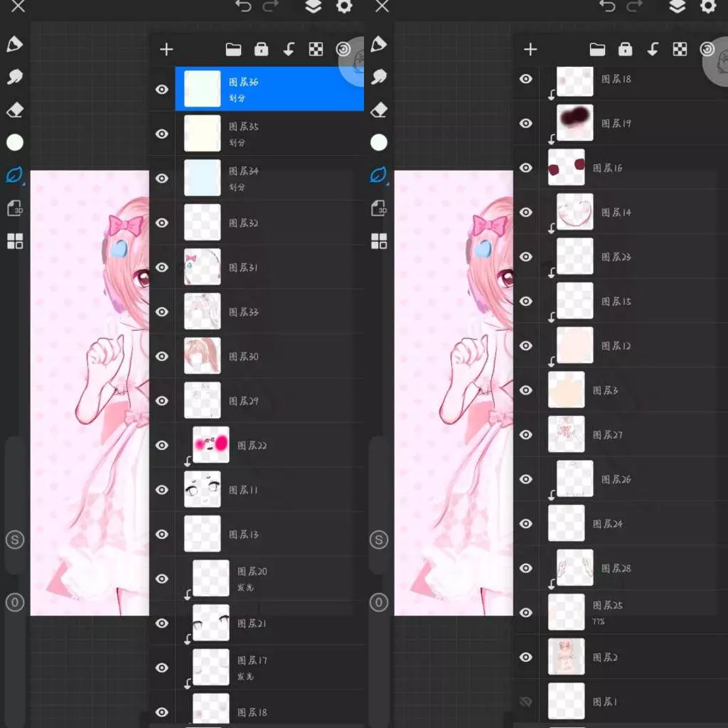Viewport: 728px width, 728px height.
Task: Open the 3D page icon in left screenshot
Action: (x=15, y=208)
